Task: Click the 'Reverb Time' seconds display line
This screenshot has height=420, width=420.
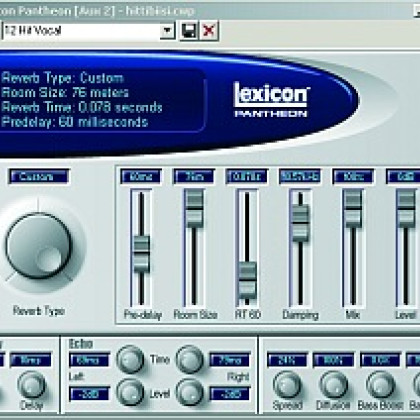Action: 82,107
